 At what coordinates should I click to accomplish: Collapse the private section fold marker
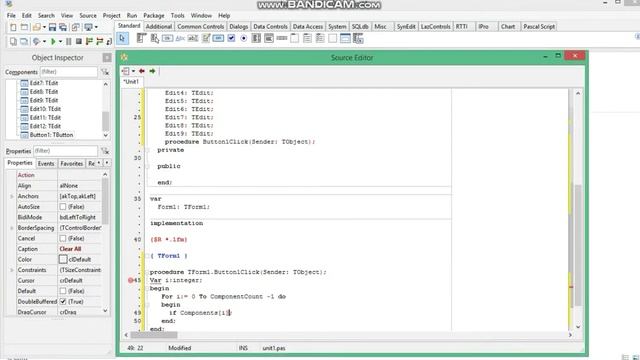click(148, 150)
